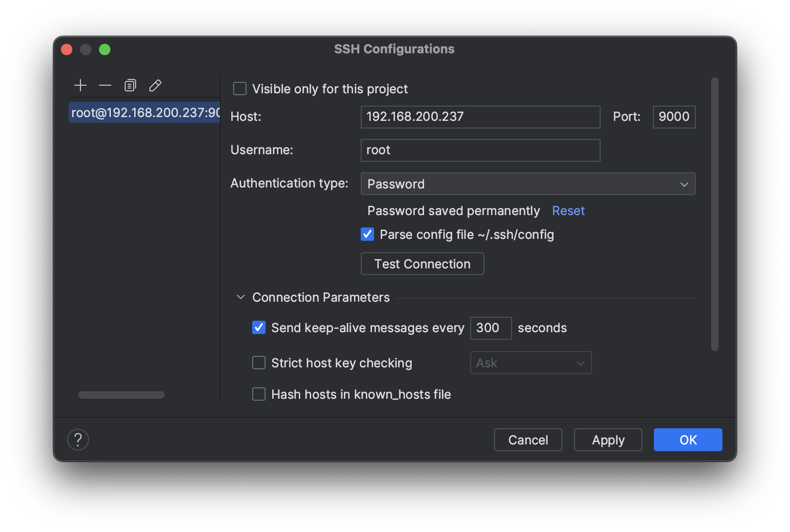This screenshot has height=532, width=790.
Task: Click the Cancel button
Action: (528, 440)
